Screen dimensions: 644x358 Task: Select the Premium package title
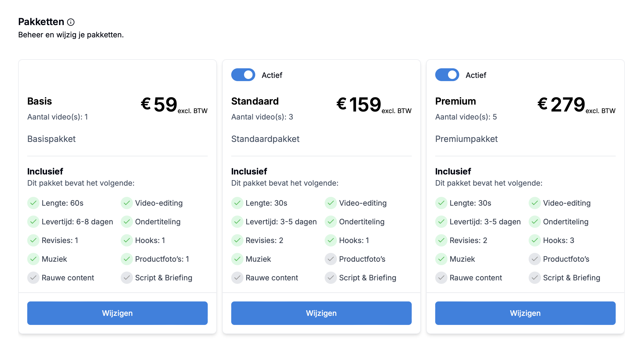[455, 101]
